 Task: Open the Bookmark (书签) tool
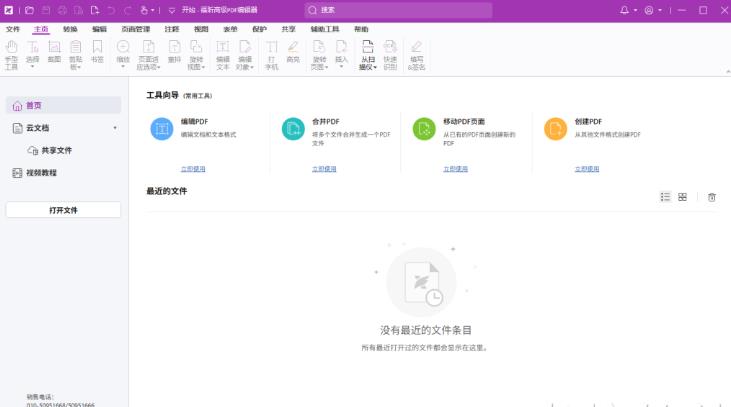(x=97, y=52)
